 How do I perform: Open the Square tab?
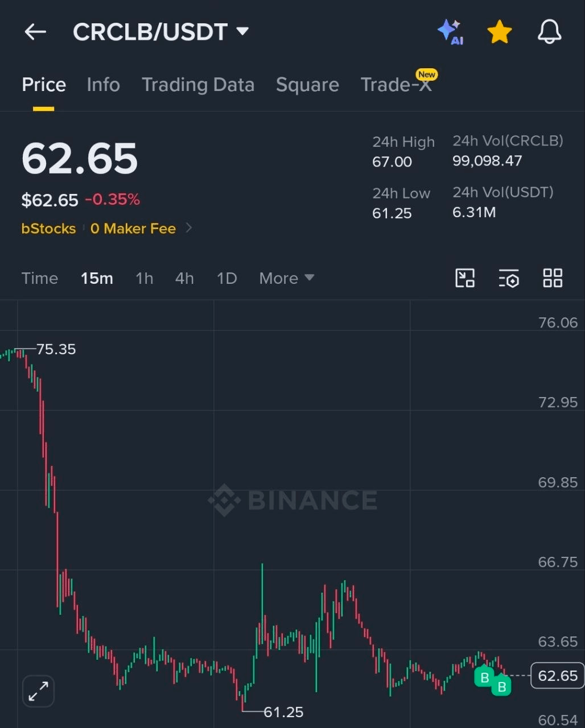tap(307, 85)
